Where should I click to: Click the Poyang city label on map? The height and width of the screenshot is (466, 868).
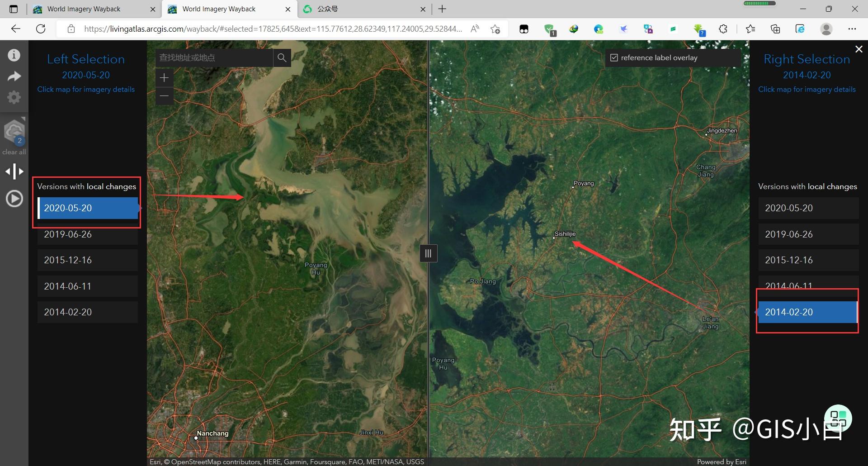[x=584, y=183]
